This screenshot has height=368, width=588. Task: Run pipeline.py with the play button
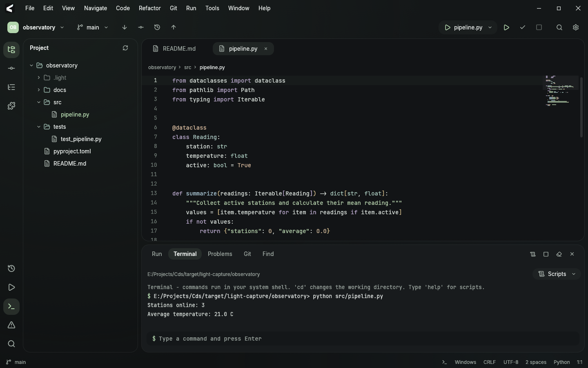506,27
